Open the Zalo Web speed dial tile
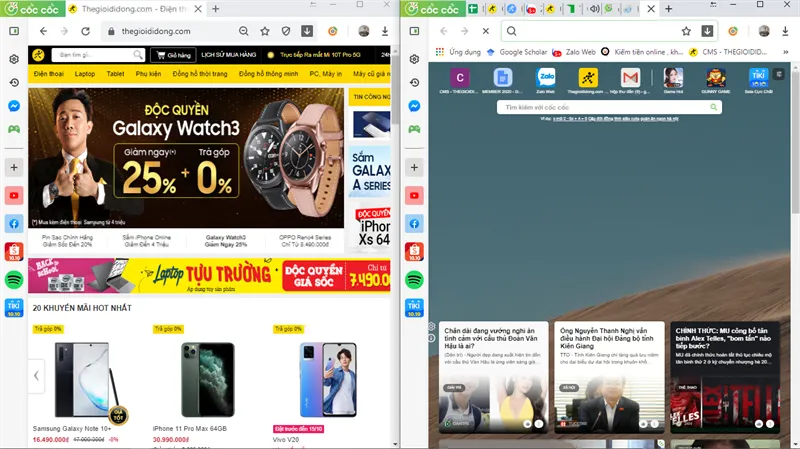Screen dimensions: 800x449 pyautogui.click(x=547, y=78)
